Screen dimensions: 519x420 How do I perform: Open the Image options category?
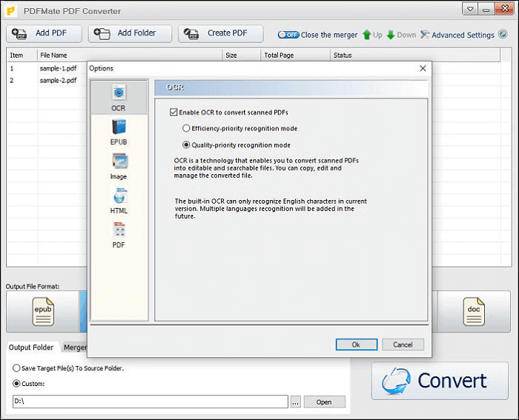click(x=119, y=167)
